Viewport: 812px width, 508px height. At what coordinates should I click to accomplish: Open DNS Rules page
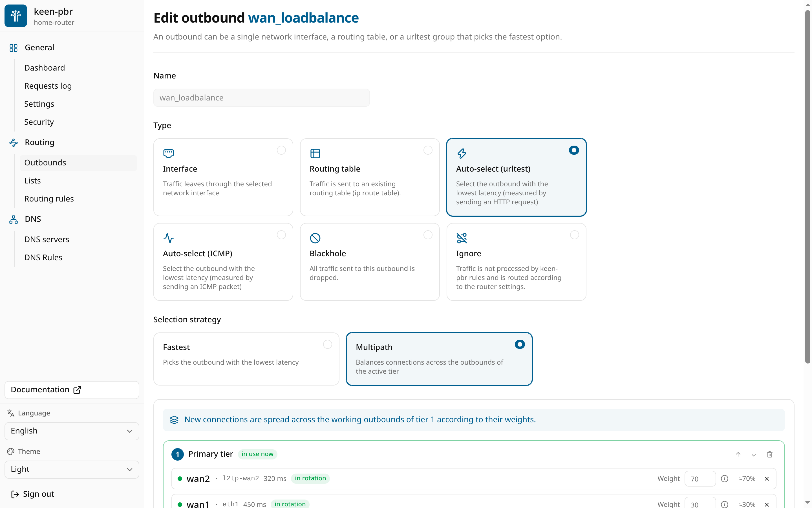coord(43,258)
